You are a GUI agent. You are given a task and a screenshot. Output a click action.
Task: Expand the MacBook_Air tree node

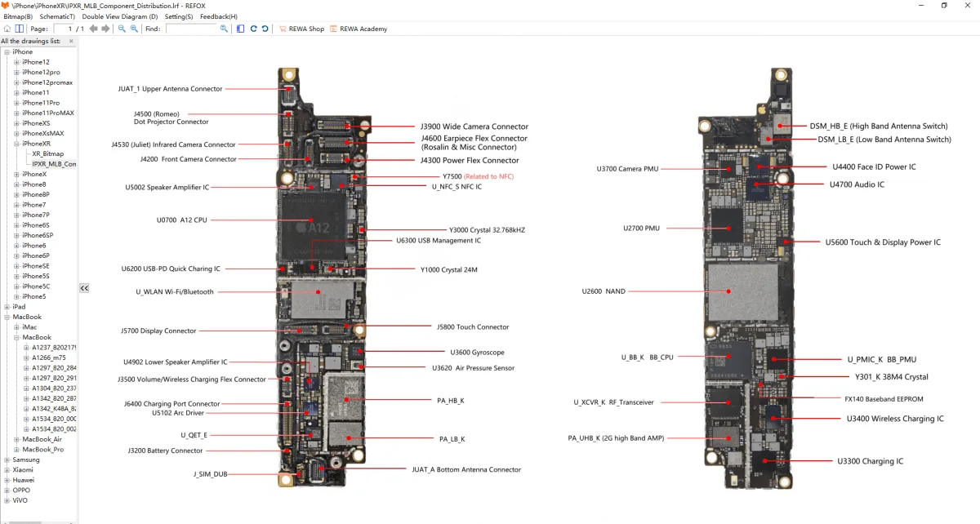coord(16,439)
